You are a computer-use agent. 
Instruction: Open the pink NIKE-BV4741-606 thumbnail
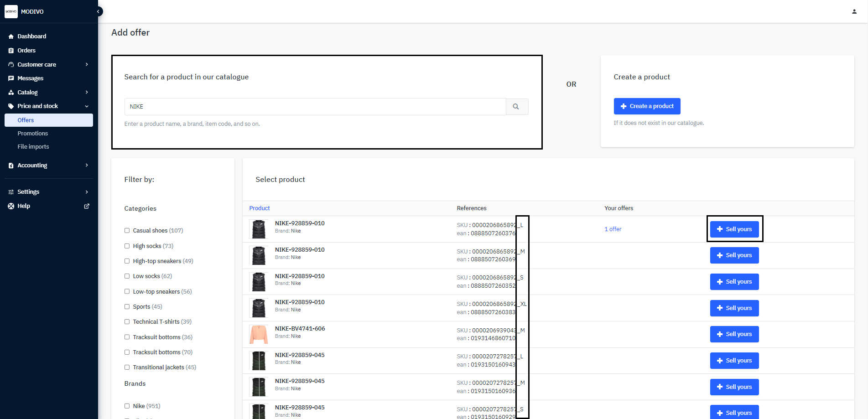(x=259, y=335)
